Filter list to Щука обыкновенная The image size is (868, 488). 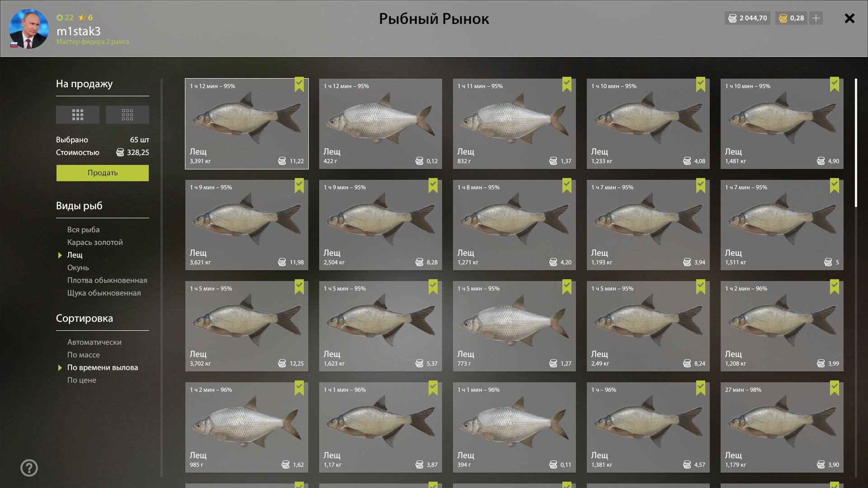[104, 293]
